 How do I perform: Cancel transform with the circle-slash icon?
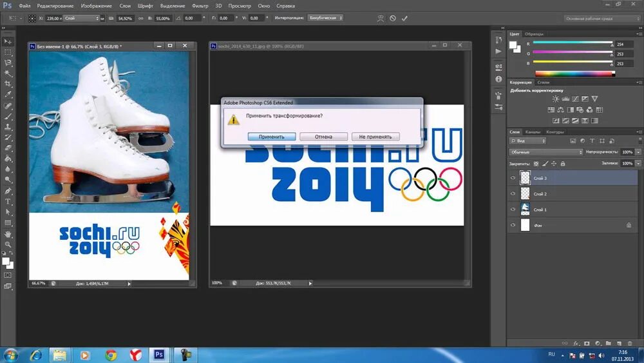[x=393, y=18]
